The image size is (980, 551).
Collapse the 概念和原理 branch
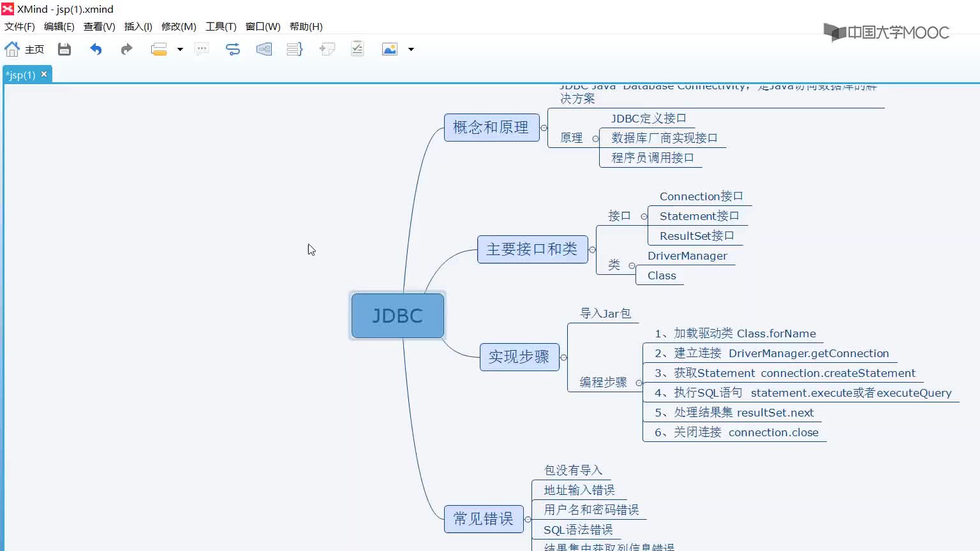(x=544, y=128)
